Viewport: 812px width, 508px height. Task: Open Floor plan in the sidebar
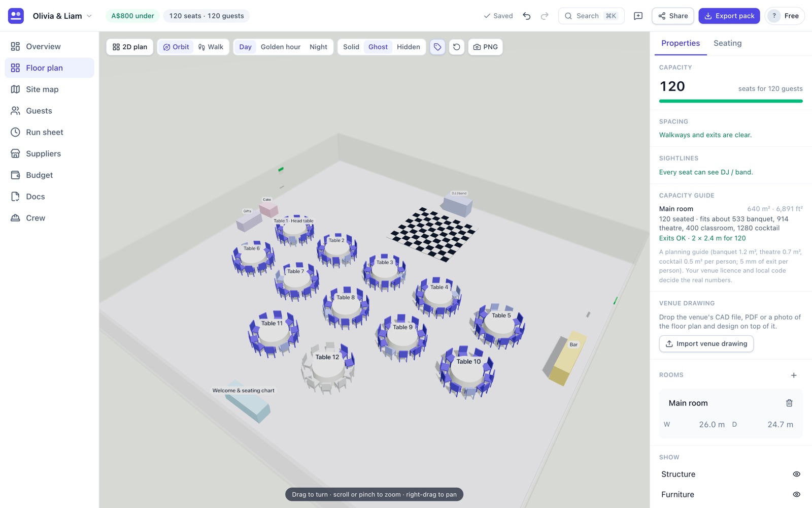pos(49,68)
